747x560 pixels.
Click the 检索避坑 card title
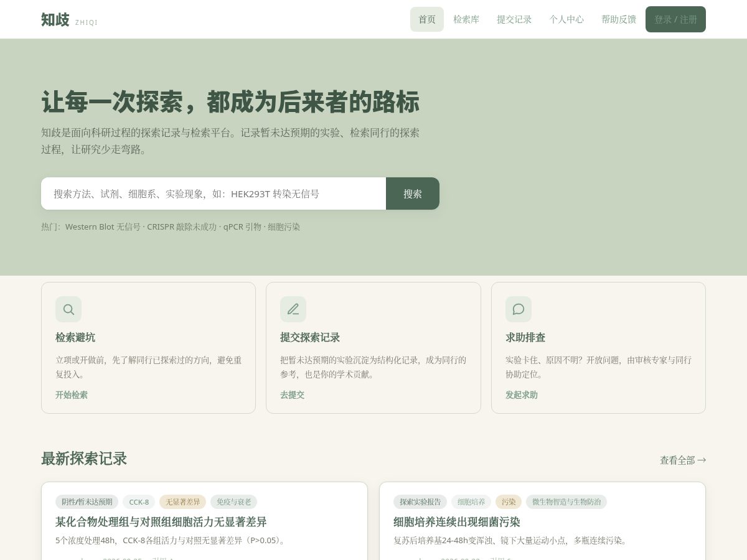point(75,337)
